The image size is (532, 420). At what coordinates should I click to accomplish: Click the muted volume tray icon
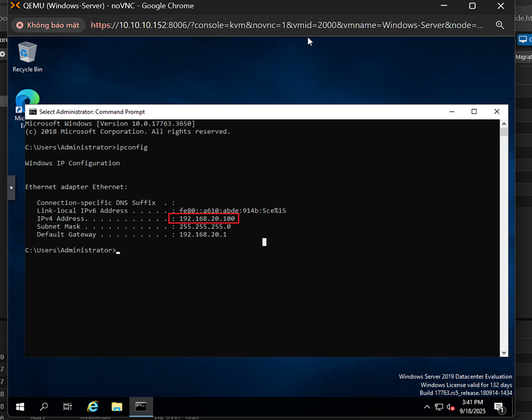tap(450, 407)
